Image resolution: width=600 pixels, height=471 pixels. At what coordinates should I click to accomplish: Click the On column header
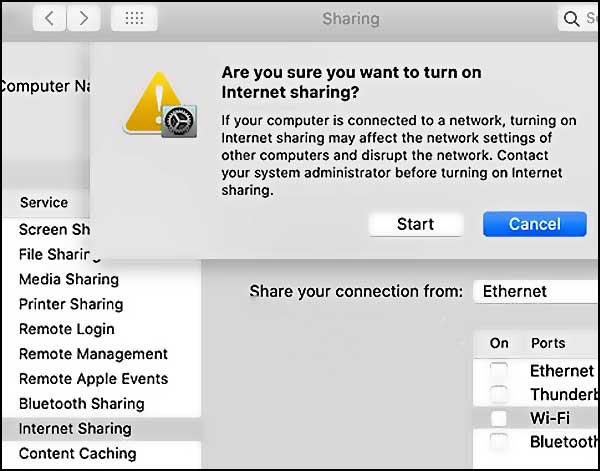tap(499, 343)
